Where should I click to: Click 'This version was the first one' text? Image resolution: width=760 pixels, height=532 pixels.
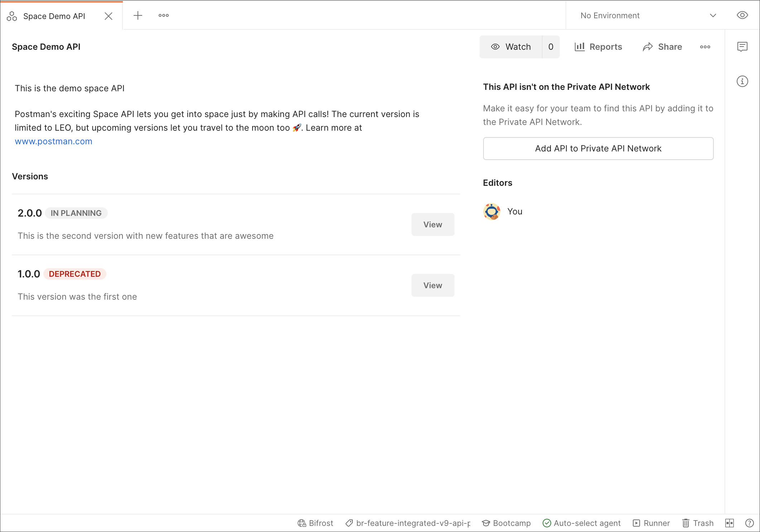[77, 297]
